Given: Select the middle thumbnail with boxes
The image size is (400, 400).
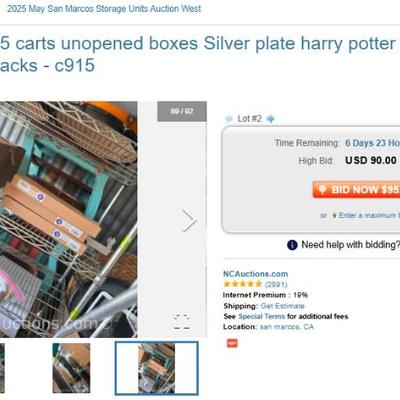Looking at the screenshot, I should pyautogui.click(x=71, y=368).
